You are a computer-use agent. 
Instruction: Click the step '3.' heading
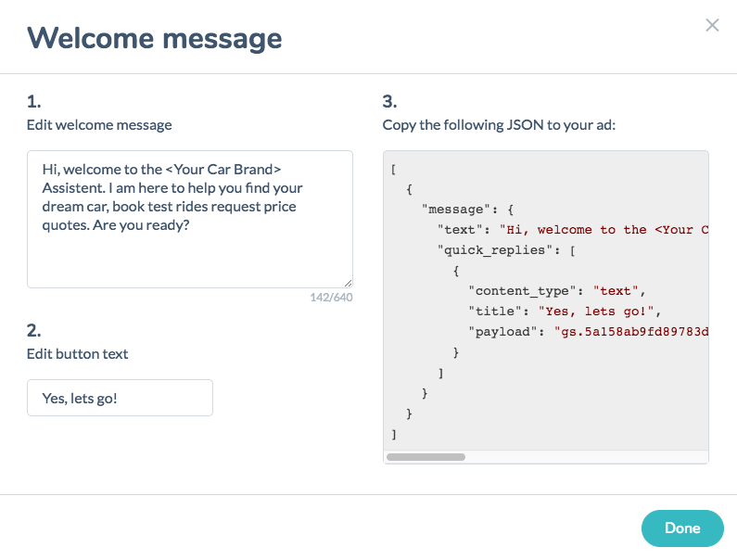[389, 101]
